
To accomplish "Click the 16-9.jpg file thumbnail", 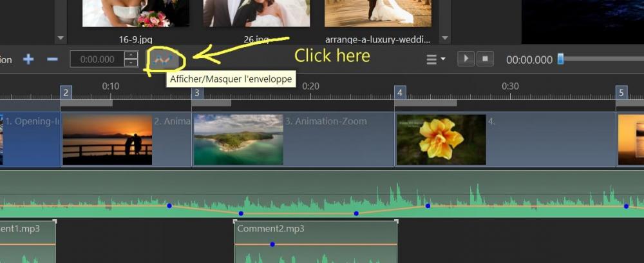I will pos(135,13).
